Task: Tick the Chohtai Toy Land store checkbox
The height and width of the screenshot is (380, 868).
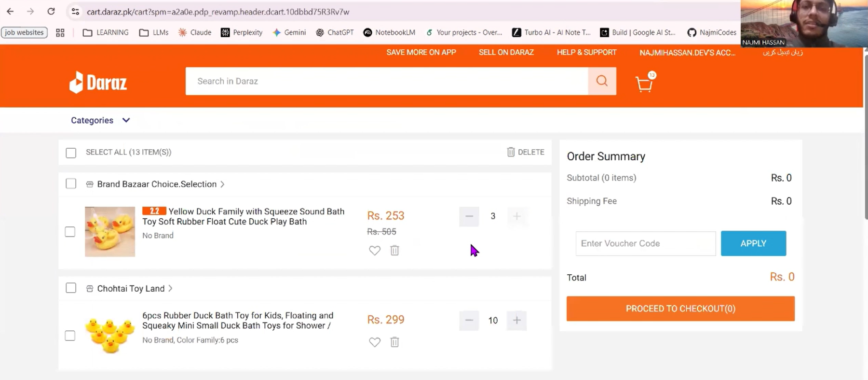Action: tap(71, 288)
